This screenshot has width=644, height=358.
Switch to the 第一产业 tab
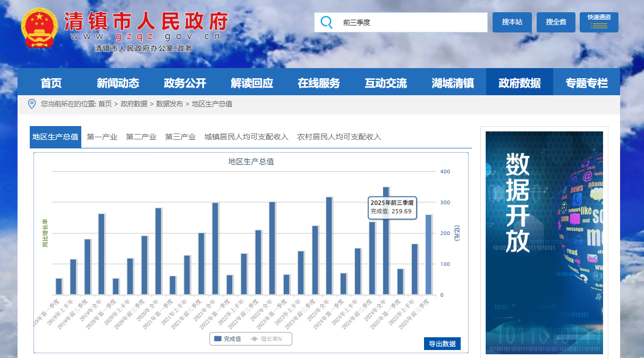(102, 137)
